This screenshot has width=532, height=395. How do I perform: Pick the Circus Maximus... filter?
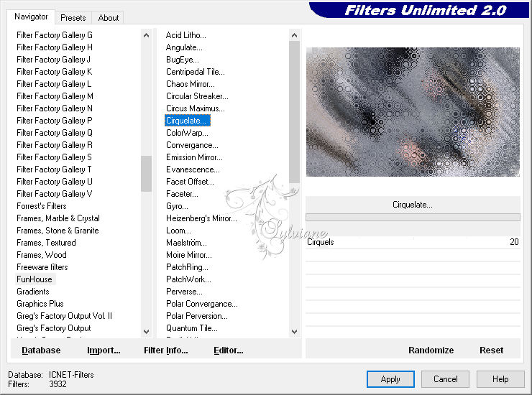point(196,108)
